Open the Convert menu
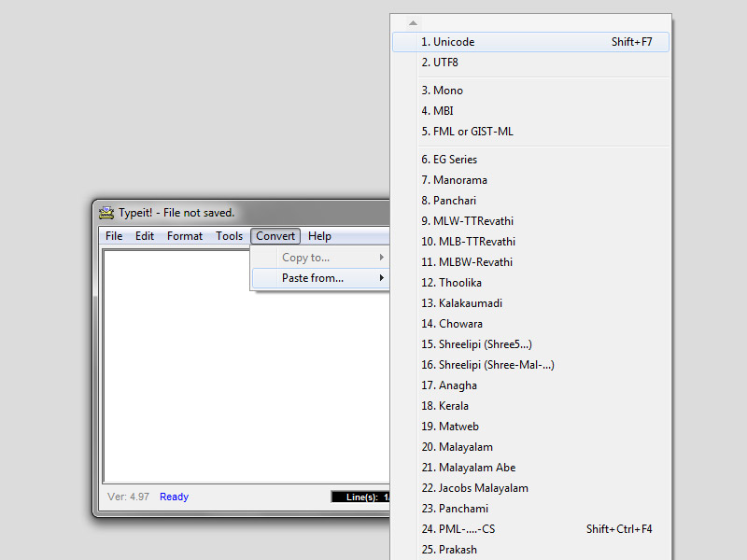Viewport: 747px width, 560px height. [x=275, y=236]
